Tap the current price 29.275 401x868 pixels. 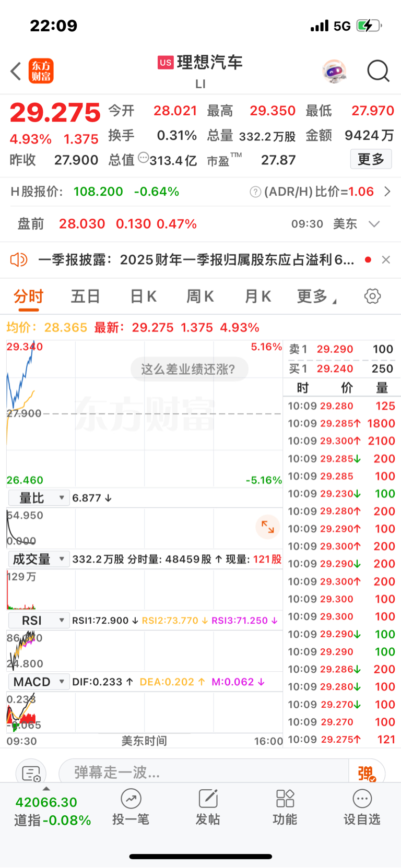coord(55,113)
